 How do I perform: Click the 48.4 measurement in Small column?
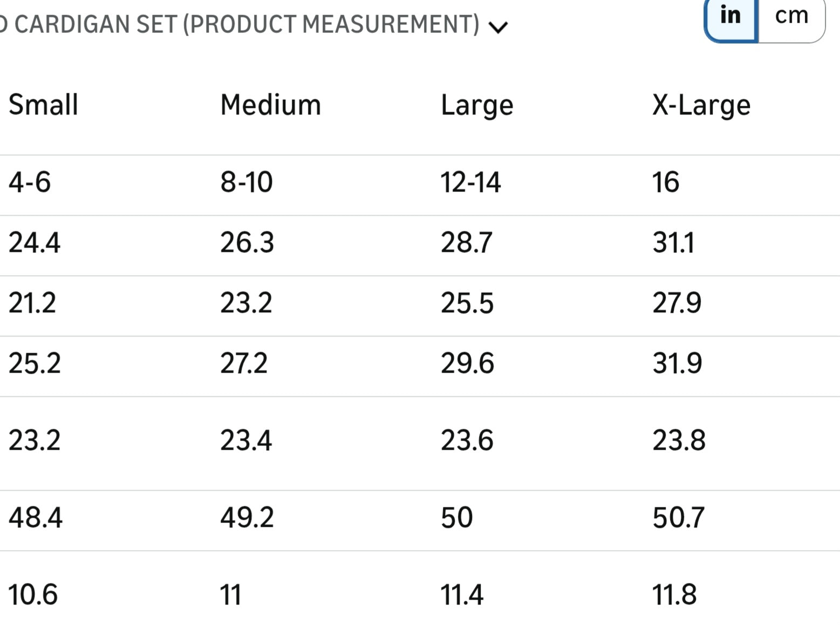click(x=36, y=518)
